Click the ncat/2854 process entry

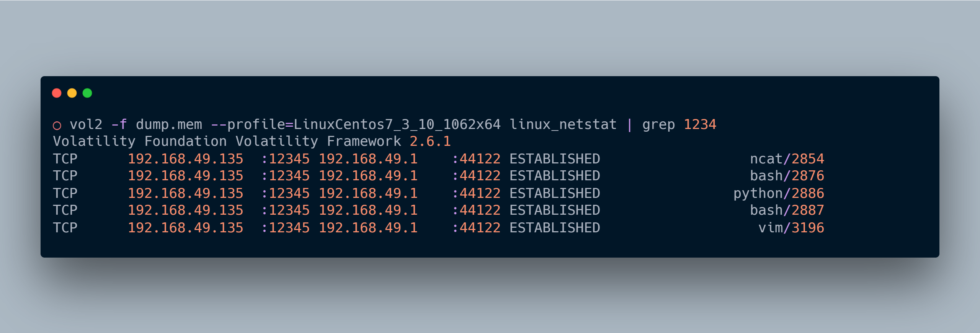pyautogui.click(x=787, y=159)
